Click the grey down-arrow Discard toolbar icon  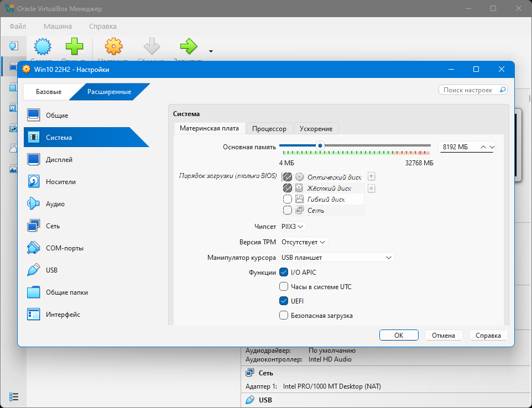(x=152, y=46)
